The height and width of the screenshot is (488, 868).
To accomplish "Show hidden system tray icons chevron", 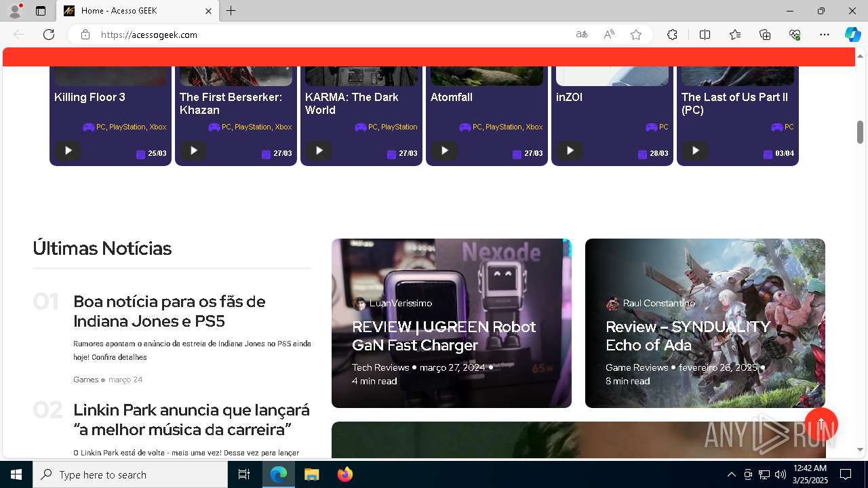I will pos(731,474).
